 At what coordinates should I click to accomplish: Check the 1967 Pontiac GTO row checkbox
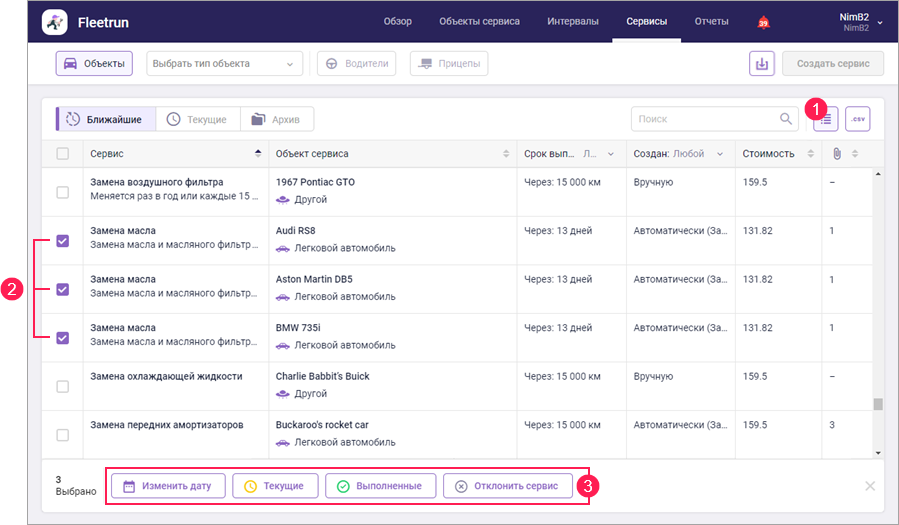tap(63, 192)
